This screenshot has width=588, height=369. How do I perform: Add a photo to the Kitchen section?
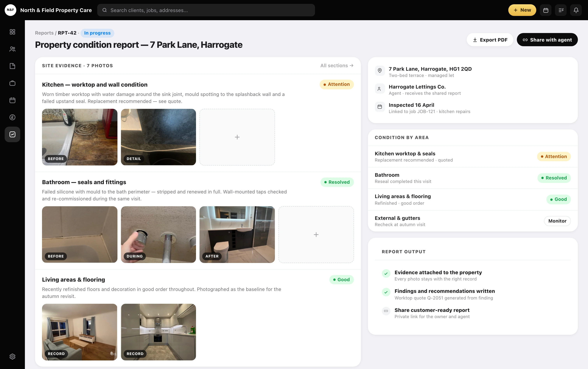click(237, 137)
